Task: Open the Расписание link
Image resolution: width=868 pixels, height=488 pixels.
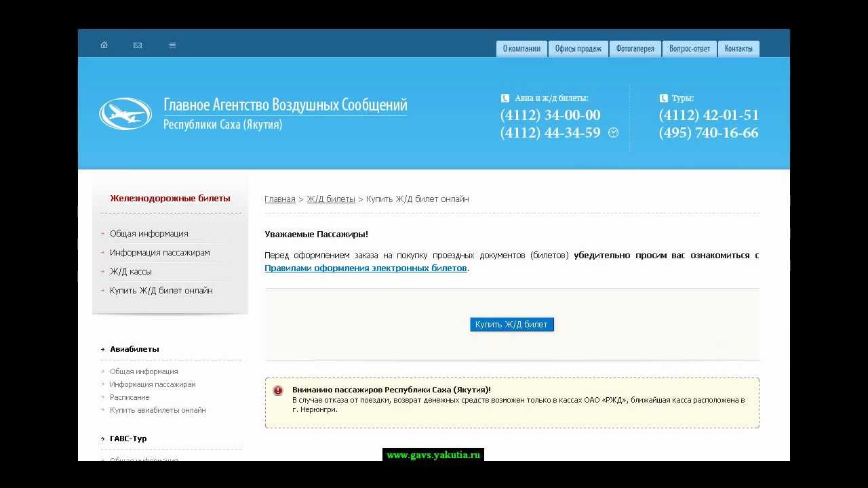Action: 130,397
